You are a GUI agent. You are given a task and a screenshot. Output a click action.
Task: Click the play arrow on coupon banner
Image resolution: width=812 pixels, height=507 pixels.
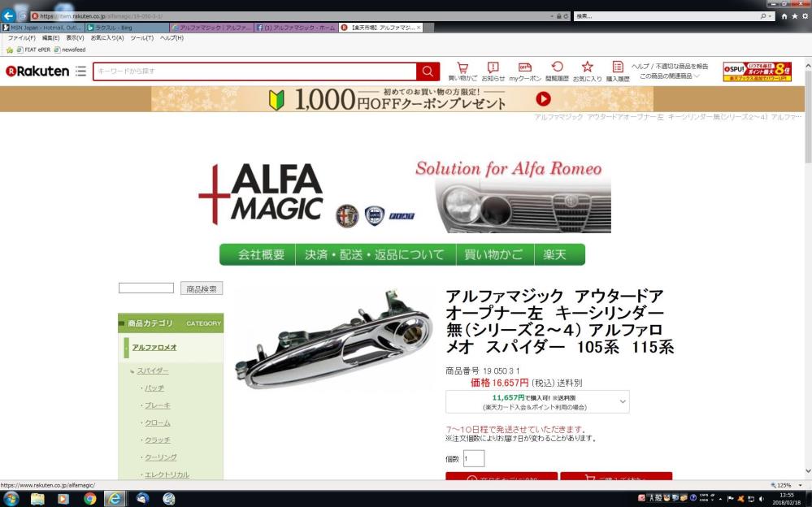pos(543,98)
